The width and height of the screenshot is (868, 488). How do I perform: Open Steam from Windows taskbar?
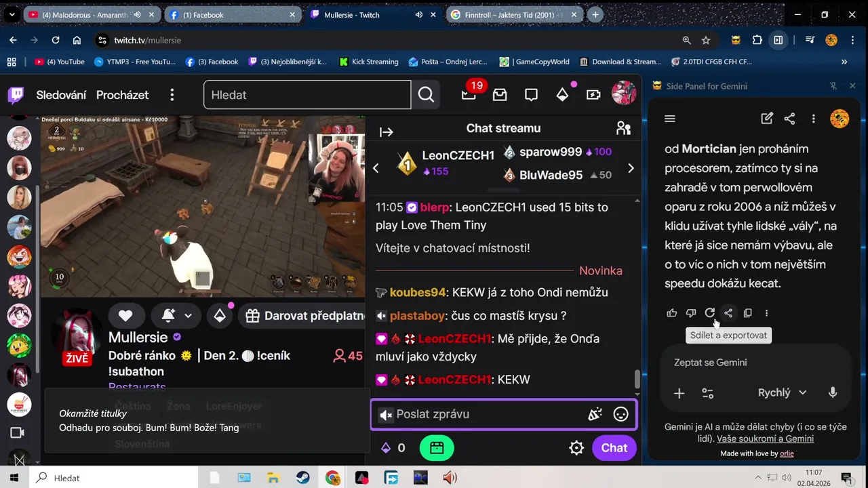303,478
